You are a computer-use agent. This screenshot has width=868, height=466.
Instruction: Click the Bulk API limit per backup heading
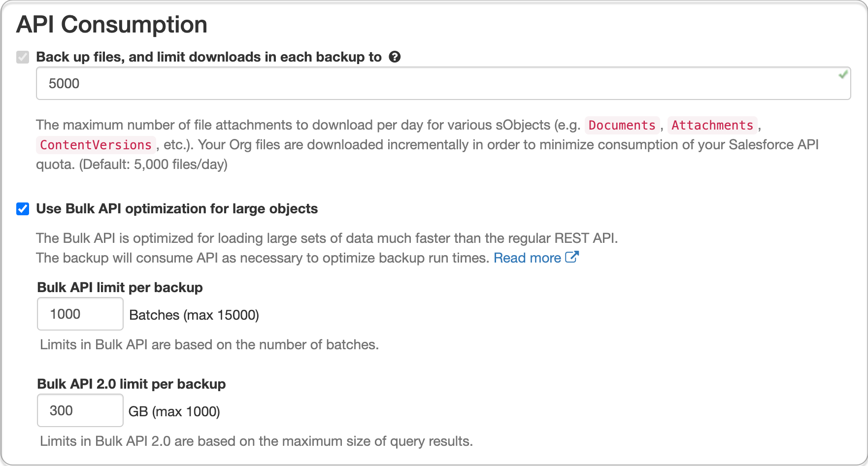[120, 287]
